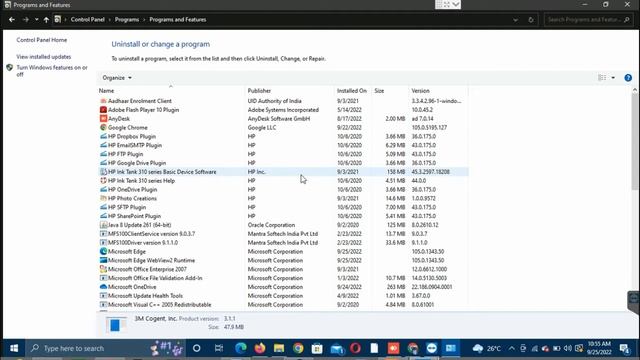The width and height of the screenshot is (640, 360).
Task: Select HP EmailSMTP Plugin row
Action: 283,145
